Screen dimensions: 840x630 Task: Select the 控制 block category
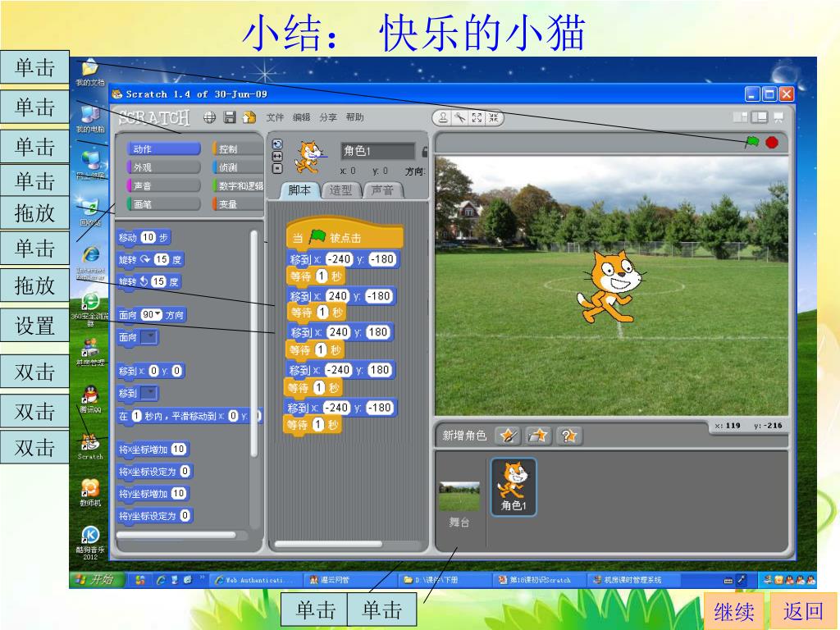pyautogui.click(x=239, y=149)
